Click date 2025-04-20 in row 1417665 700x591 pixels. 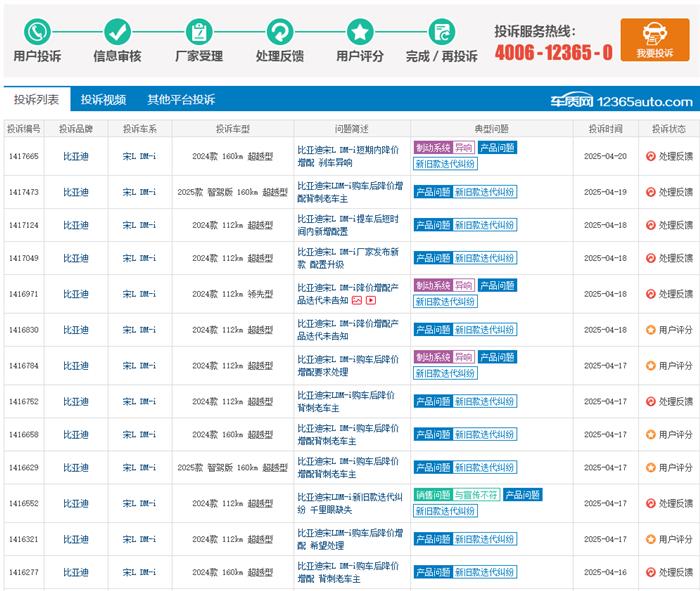[605, 156]
